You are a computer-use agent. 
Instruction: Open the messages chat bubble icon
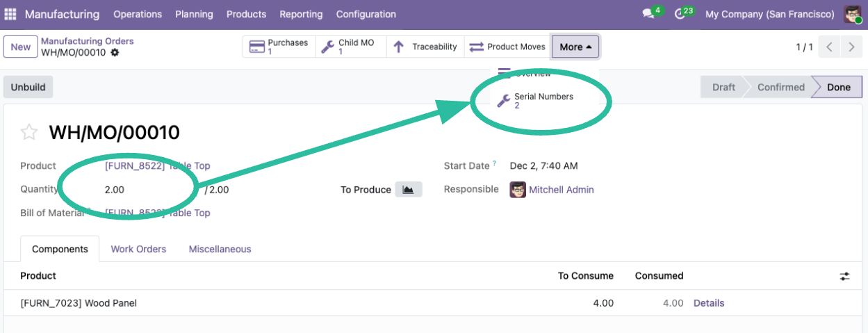649,14
